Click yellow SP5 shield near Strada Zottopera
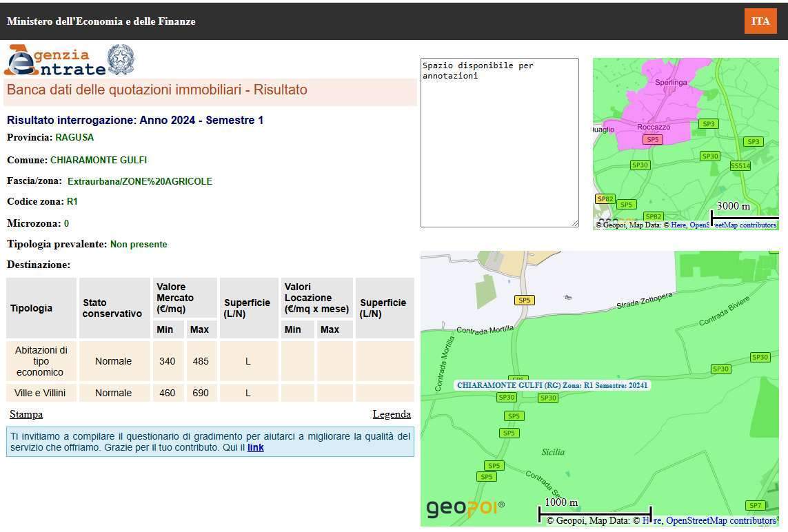The image size is (788, 532). (x=525, y=300)
